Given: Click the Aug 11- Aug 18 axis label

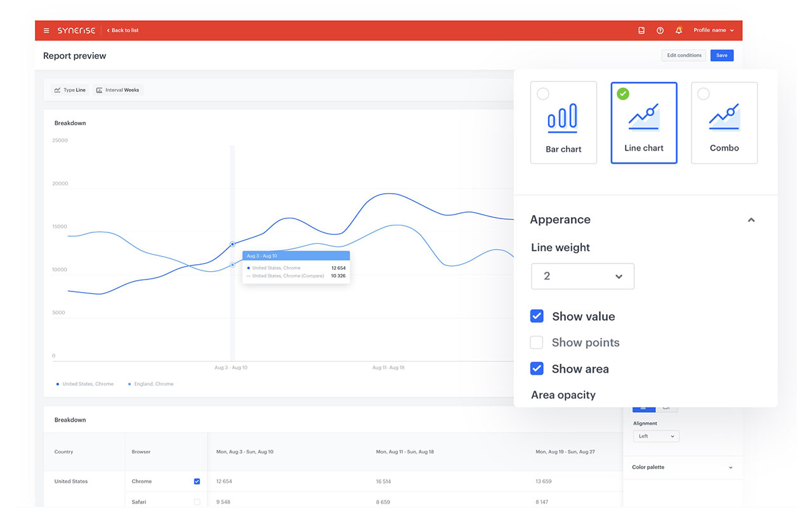Looking at the screenshot, I should [388, 368].
